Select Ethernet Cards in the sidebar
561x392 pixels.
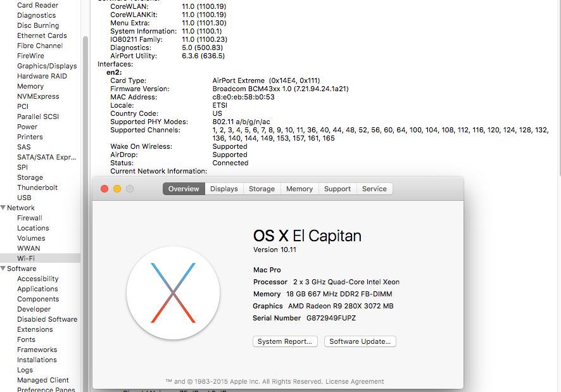click(42, 35)
